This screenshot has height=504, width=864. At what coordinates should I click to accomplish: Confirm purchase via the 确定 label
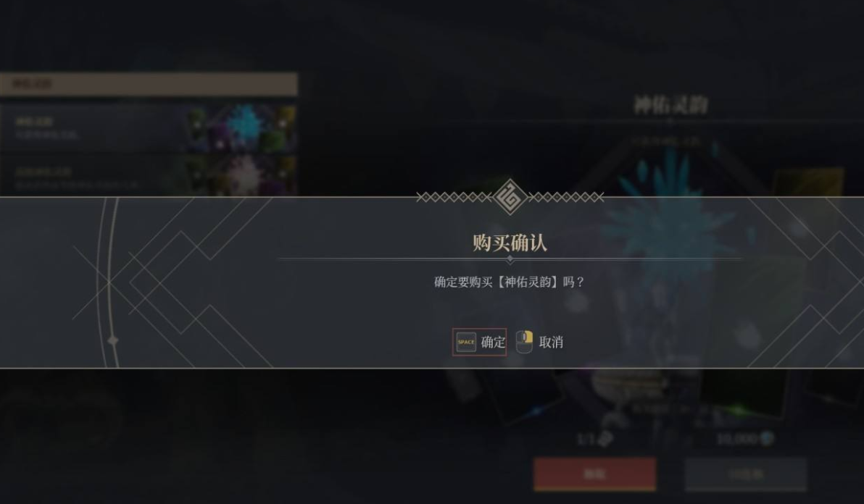pos(493,343)
